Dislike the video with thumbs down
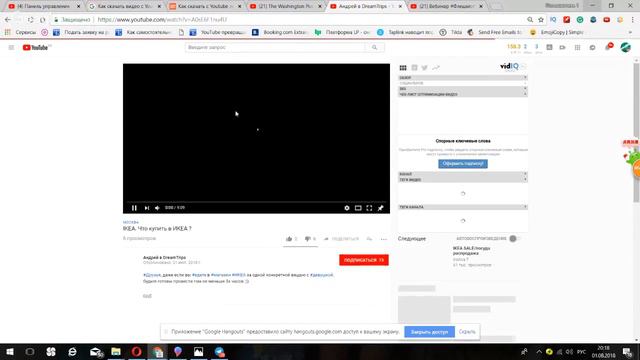Viewport: 640px width, 360px height. (308, 239)
